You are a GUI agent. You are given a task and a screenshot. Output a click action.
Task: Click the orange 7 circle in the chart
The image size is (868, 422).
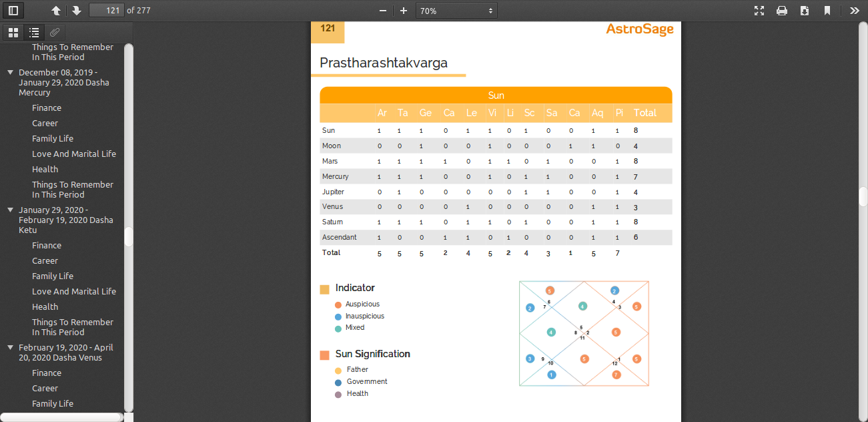[616, 375]
